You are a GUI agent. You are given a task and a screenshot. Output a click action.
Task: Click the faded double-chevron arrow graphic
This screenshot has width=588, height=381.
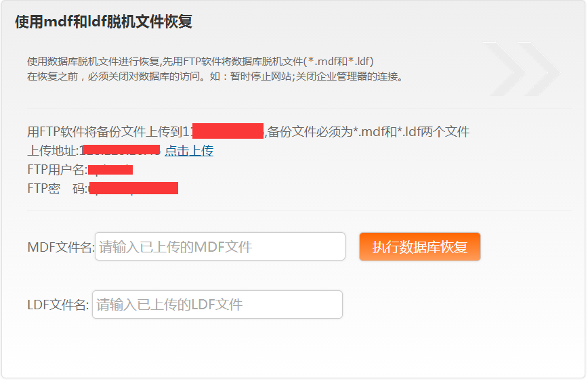(x=521, y=69)
